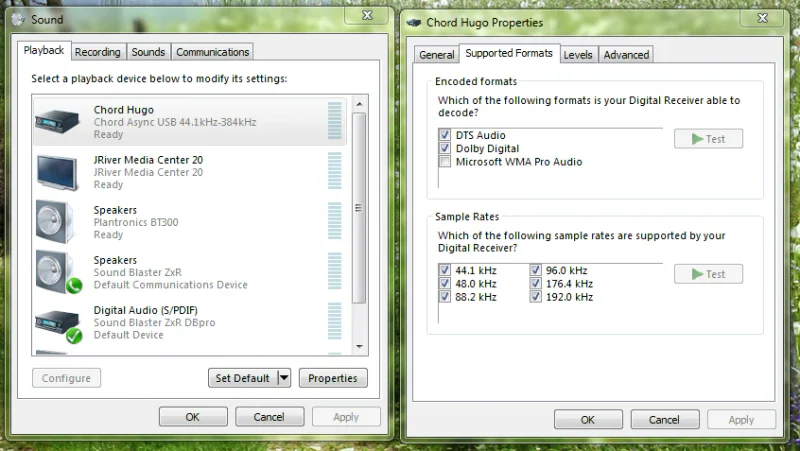The width and height of the screenshot is (800, 451).
Task: Click the Plantronics BT300 level meter
Action: (335, 221)
